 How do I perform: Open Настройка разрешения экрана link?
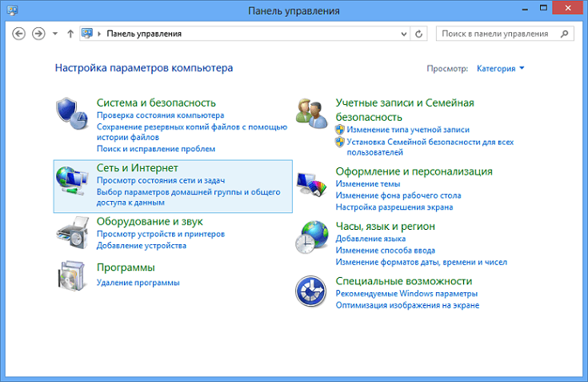pos(394,207)
